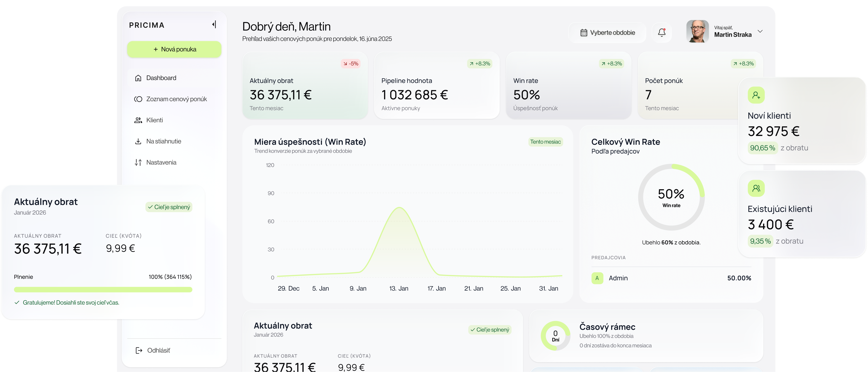This screenshot has height=372, width=868.
Task: Click the Nová ponuka button
Action: coord(174,49)
